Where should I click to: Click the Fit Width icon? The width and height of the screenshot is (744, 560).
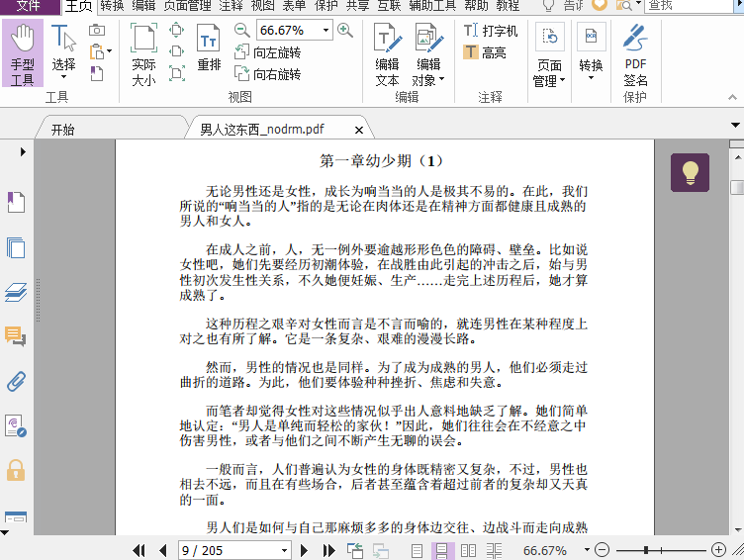(x=176, y=50)
